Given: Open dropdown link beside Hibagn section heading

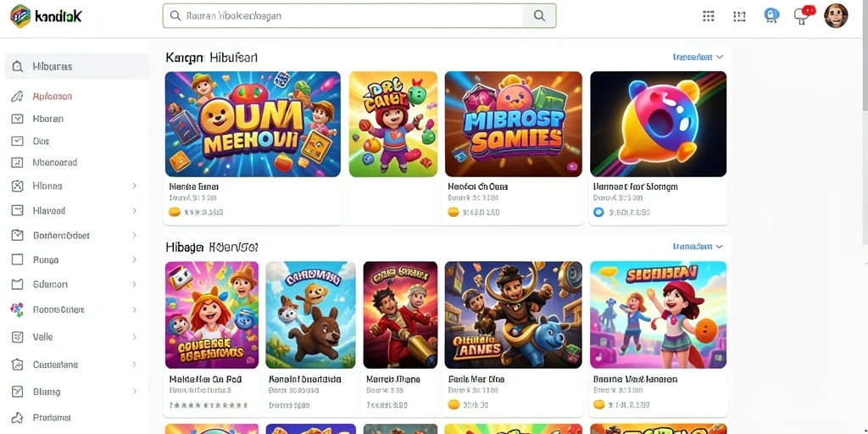Looking at the screenshot, I should pos(698,247).
